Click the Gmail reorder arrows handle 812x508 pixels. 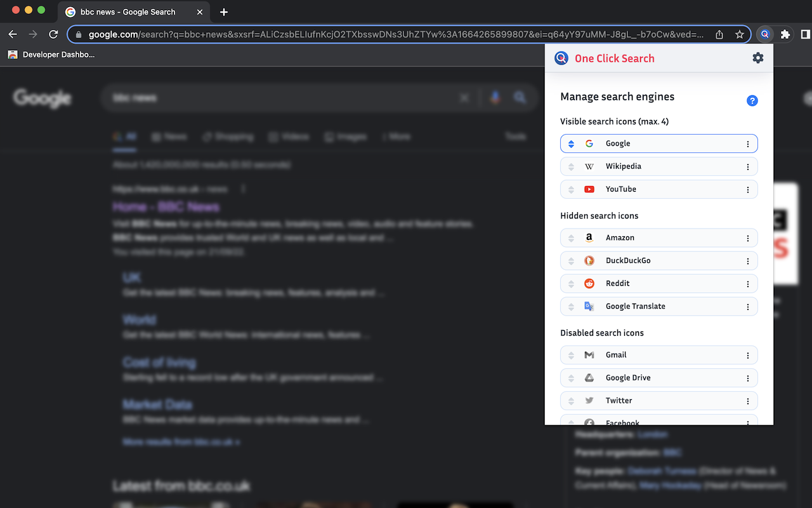pyautogui.click(x=571, y=356)
